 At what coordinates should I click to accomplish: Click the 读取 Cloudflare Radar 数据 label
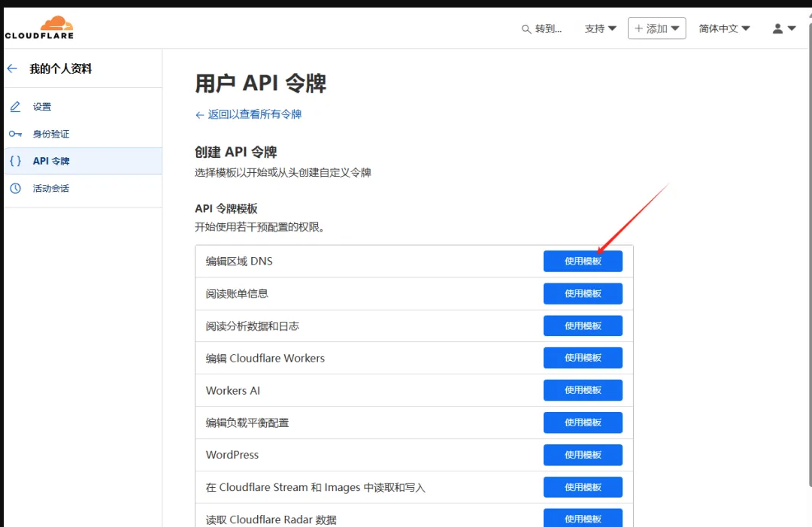pyautogui.click(x=271, y=519)
